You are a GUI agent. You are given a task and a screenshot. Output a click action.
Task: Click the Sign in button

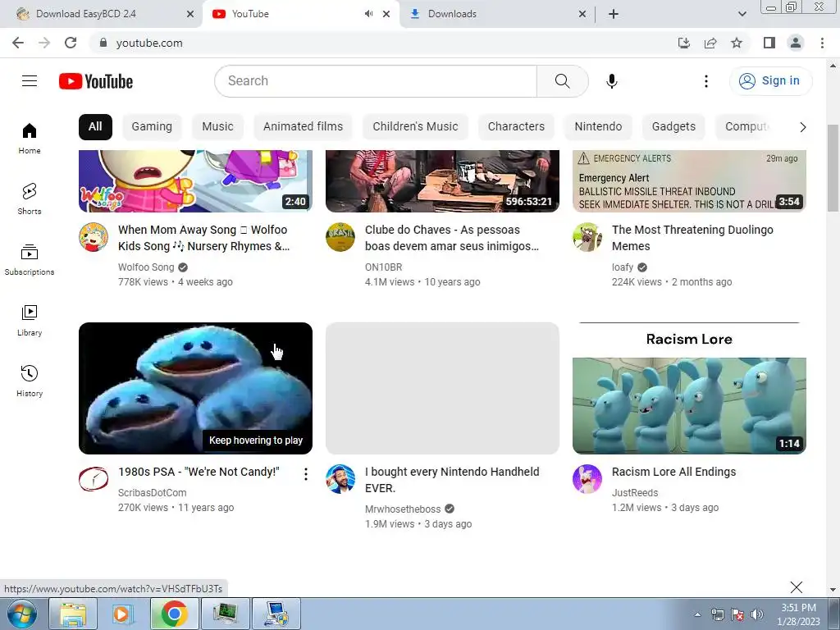(x=770, y=81)
